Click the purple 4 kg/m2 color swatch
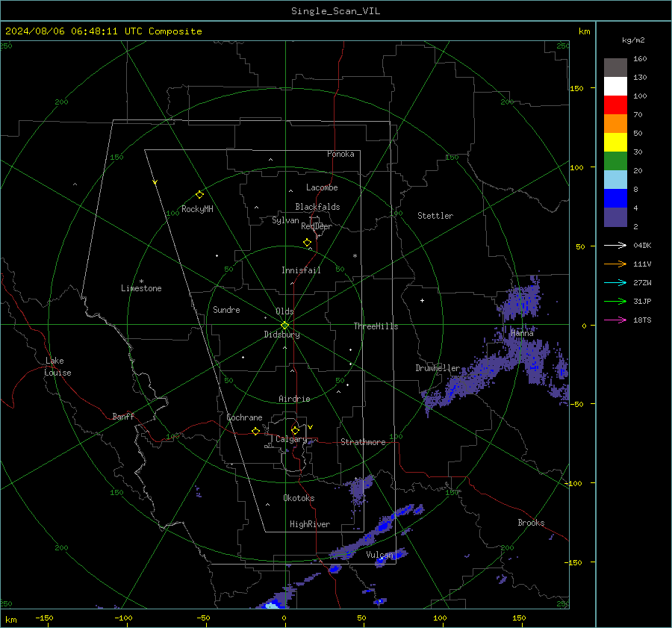The width and height of the screenshot is (672, 628). tap(615, 217)
